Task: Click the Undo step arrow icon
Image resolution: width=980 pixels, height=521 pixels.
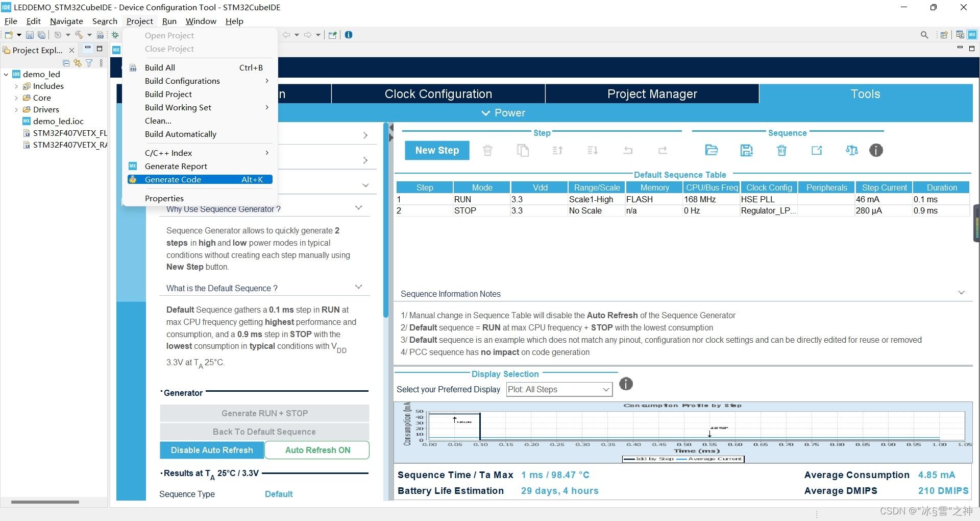Action: click(x=628, y=150)
